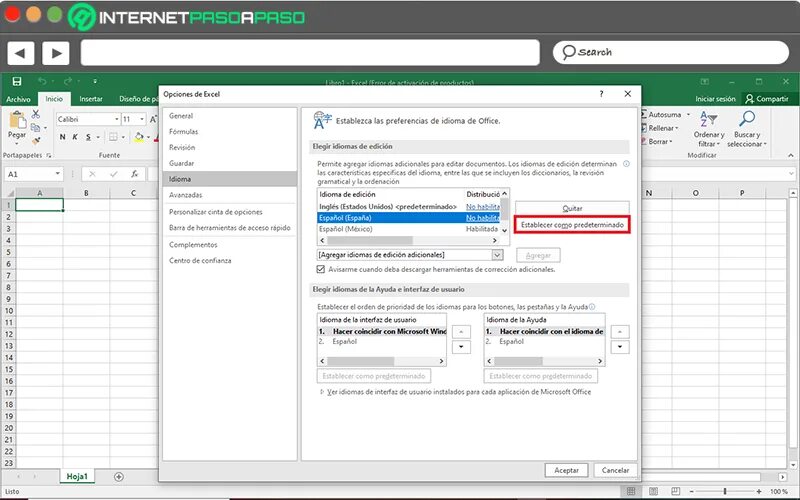Viewport: 800px width, 500px height.
Task: Open quick access toolbar customize dropdown
Action: [94, 81]
